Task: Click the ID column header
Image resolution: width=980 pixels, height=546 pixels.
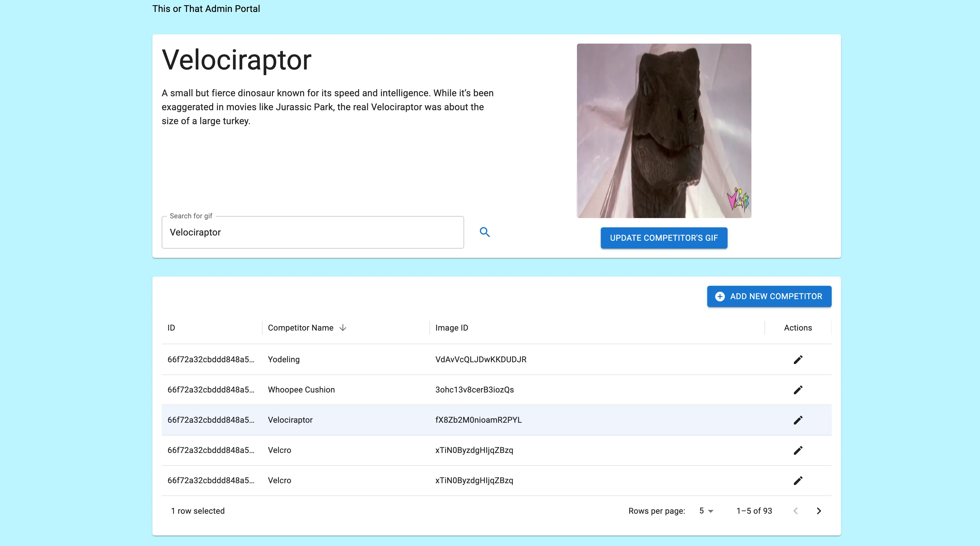Action: point(171,328)
